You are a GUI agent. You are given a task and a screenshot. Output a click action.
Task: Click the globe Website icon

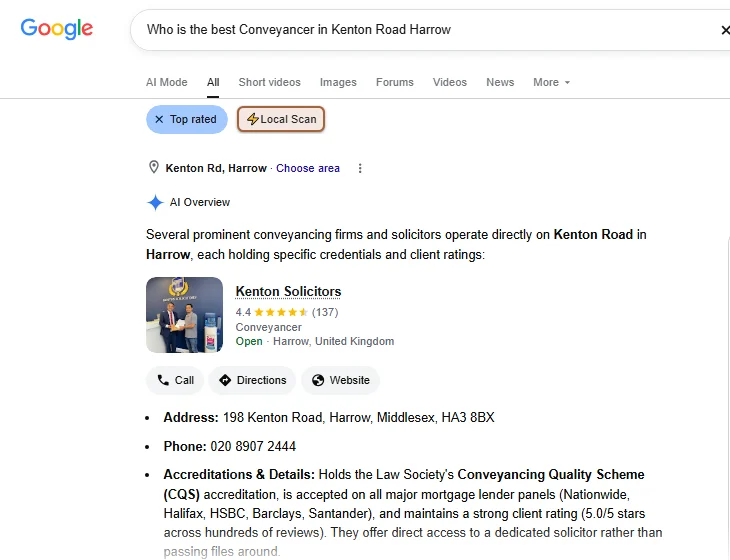[x=318, y=380]
